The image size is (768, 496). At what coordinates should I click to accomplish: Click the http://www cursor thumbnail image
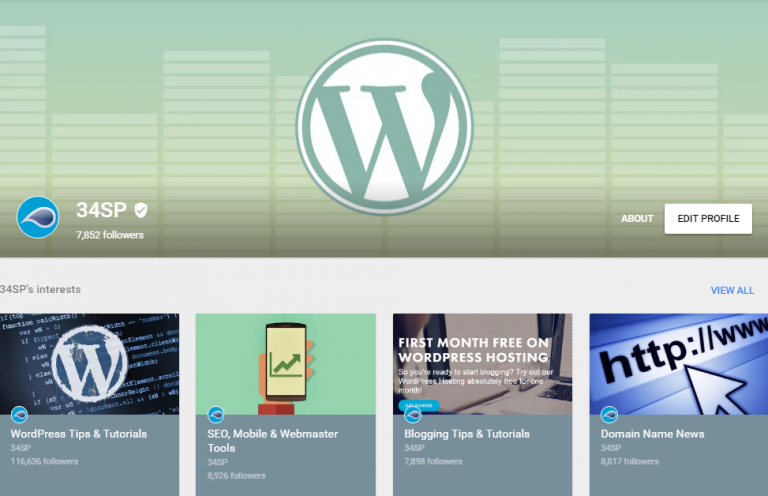pos(678,360)
